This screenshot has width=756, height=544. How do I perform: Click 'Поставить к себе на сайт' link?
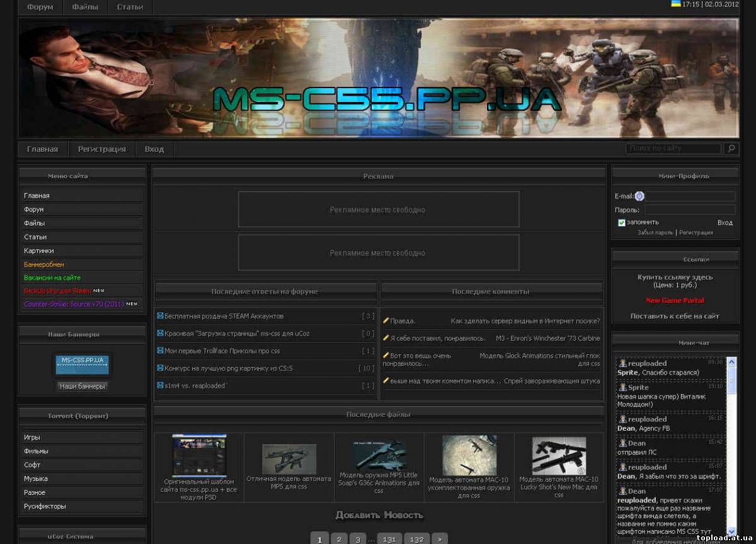675,316
